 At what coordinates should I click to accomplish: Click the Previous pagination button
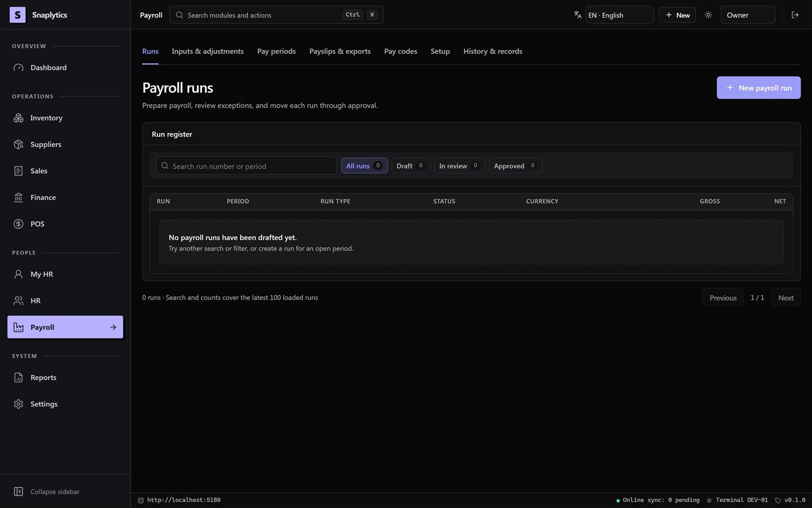click(x=723, y=298)
